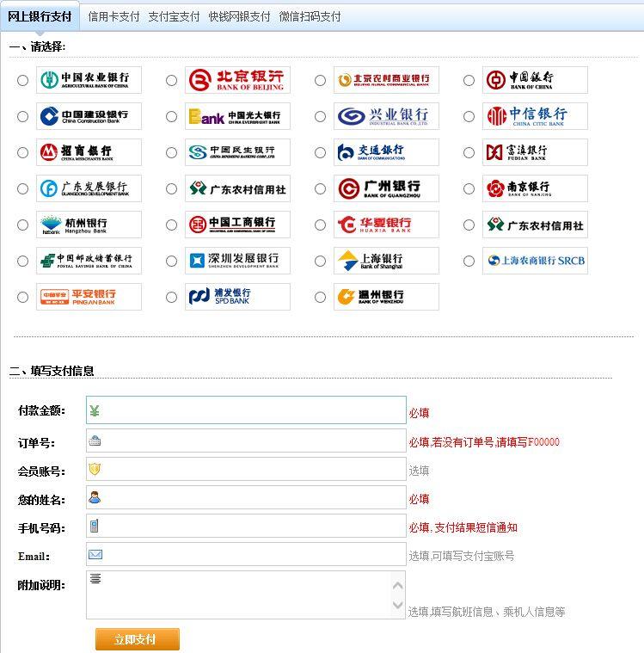The image size is (644, 653).
Task: Click the 华夏银行 logo
Action: (x=386, y=225)
